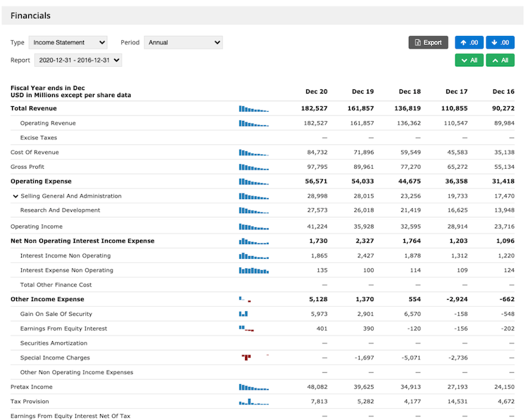Click the Cost Of Revenue sparkline chart
Screen dimensions: 528x420
254,153
